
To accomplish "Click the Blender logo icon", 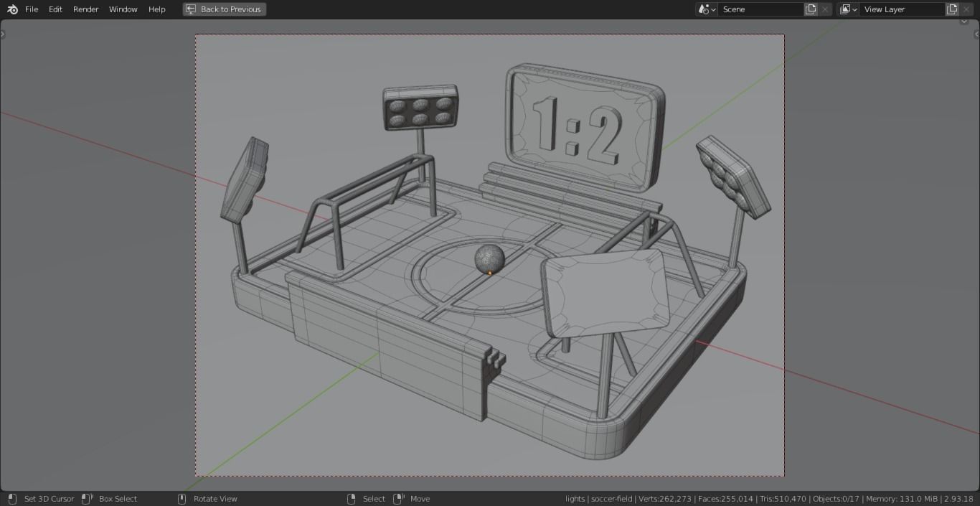I will [x=12, y=9].
